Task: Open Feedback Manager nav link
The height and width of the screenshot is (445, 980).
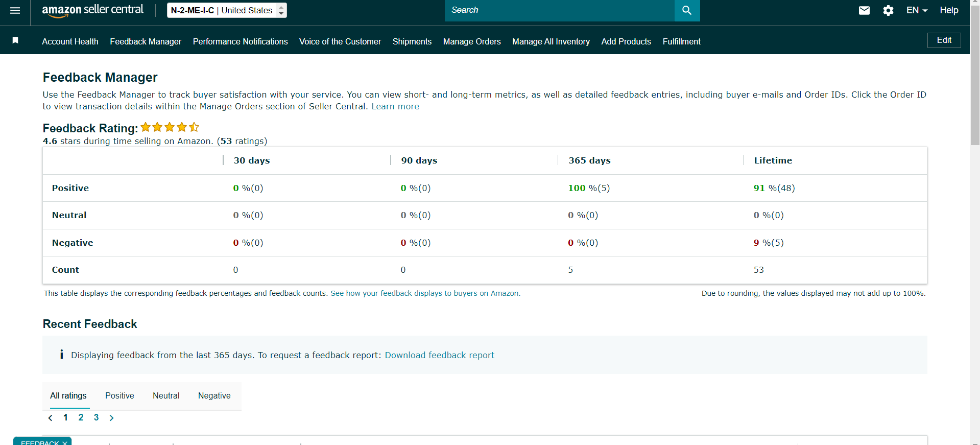Action: pos(146,41)
